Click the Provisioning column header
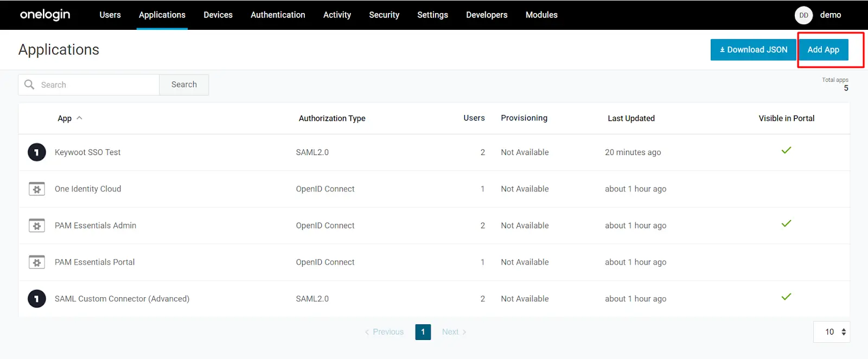The image size is (868, 359). (x=524, y=118)
